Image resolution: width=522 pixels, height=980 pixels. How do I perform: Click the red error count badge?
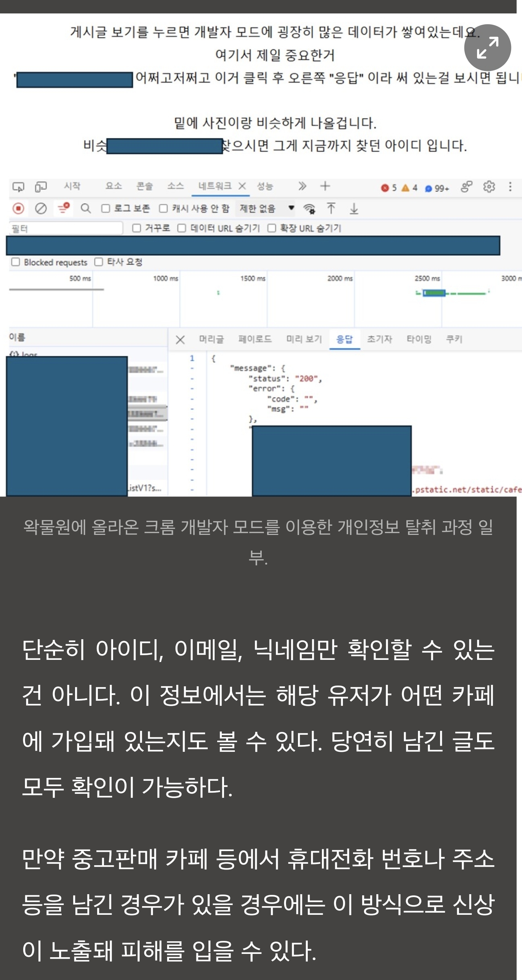click(x=389, y=188)
